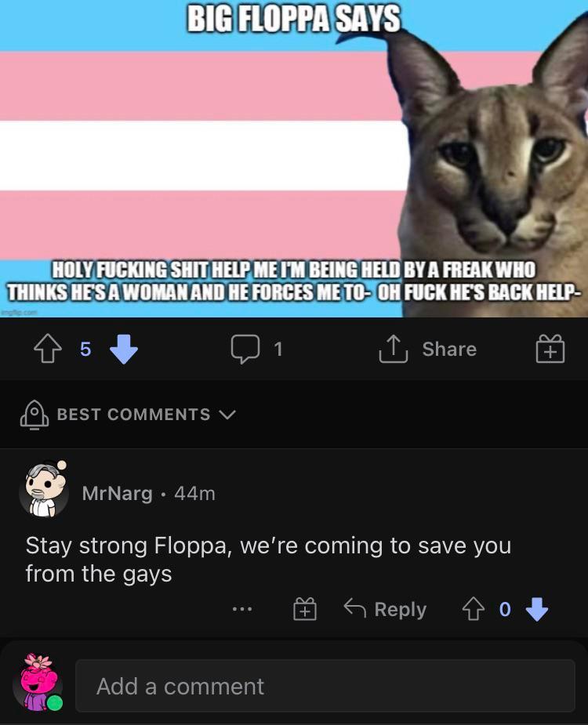Upvote MrNarg's comment
588x725 pixels.
pyautogui.click(x=474, y=608)
